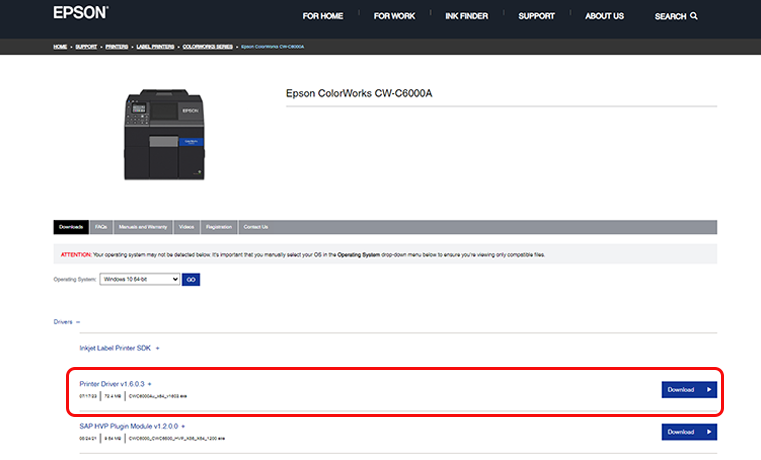Expand Printer Driver v1.6.0.3 details
The width and height of the screenshot is (761, 460).
click(x=116, y=384)
